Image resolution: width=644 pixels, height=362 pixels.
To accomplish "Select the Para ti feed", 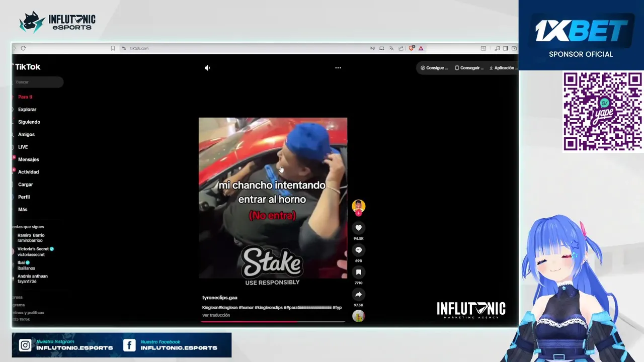I will point(25,97).
